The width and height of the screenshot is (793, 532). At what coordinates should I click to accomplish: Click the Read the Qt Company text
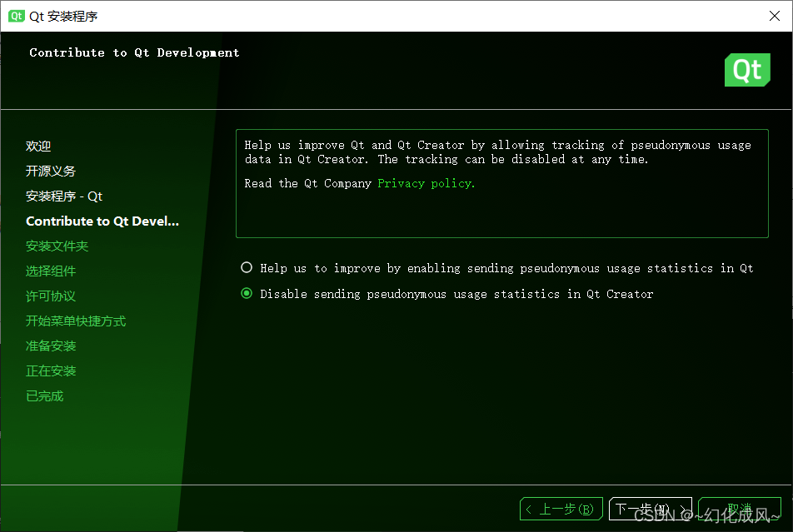click(x=307, y=183)
